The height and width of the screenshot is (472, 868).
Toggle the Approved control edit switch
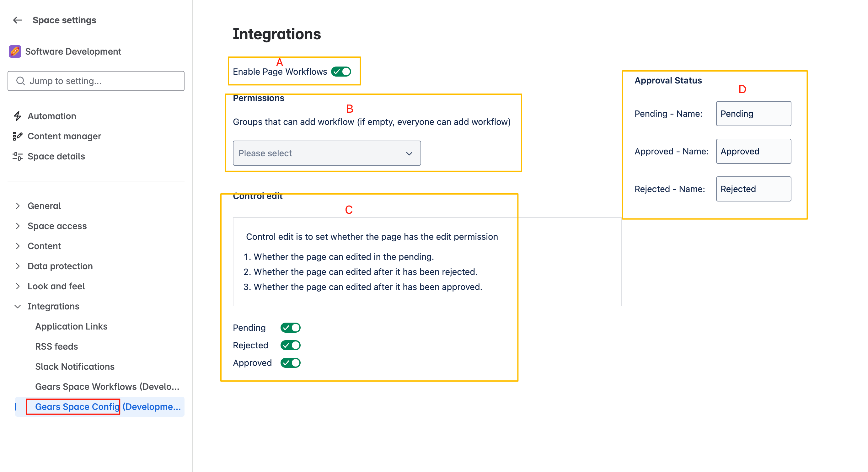291,363
